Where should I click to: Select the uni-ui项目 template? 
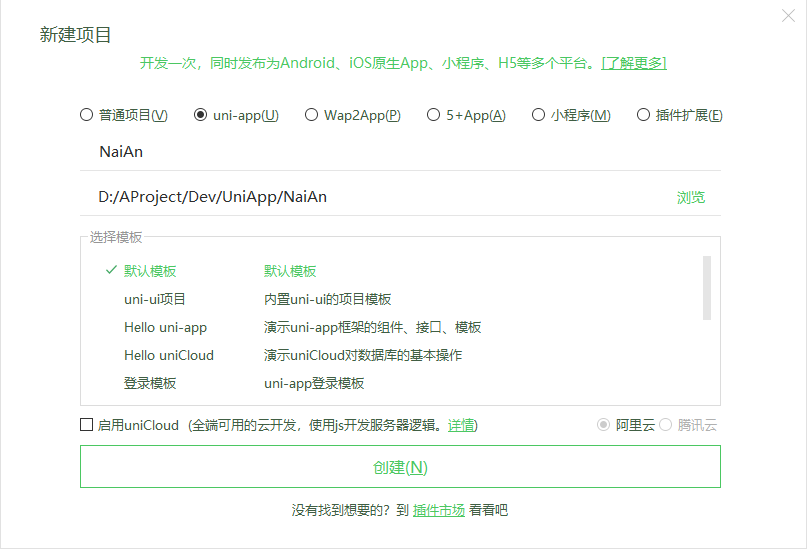[x=155, y=299]
